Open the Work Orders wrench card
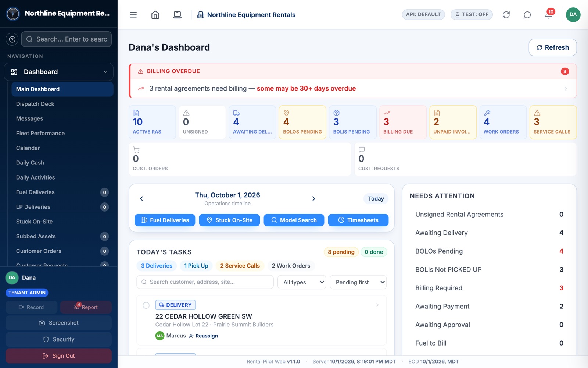The height and width of the screenshot is (368, 588). pos(503,123)
